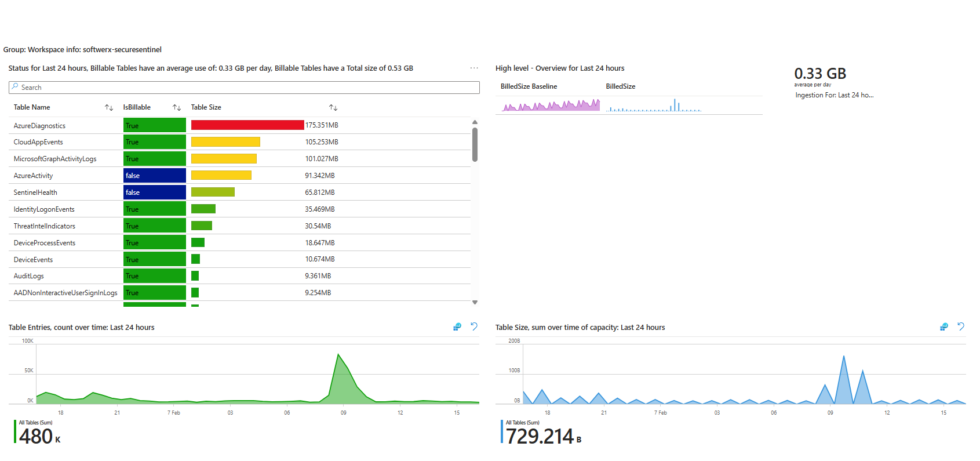Reset the Table Entries chart view
Viewport: 980px width, 461px height.
click(474, 326)
